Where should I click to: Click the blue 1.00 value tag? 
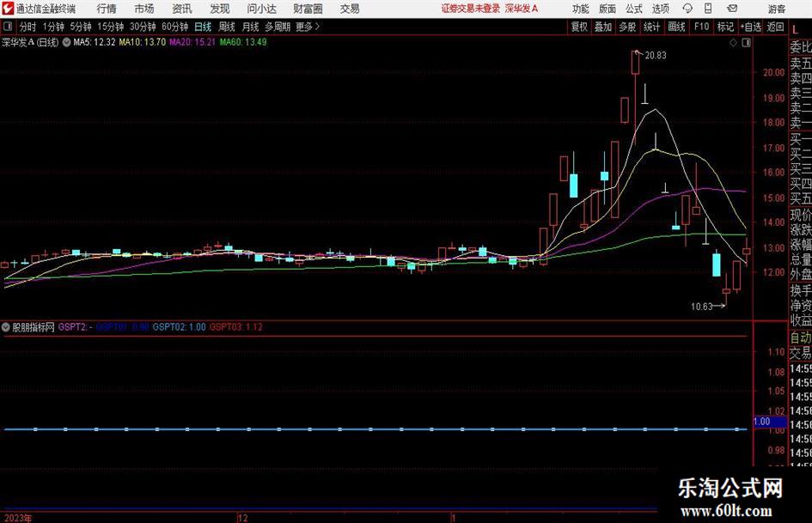[x=770, y=422]
